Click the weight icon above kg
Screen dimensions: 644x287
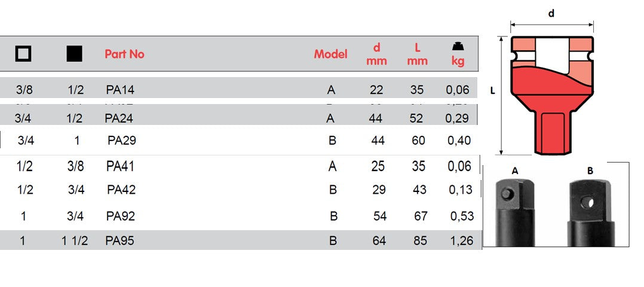(458, 47)
